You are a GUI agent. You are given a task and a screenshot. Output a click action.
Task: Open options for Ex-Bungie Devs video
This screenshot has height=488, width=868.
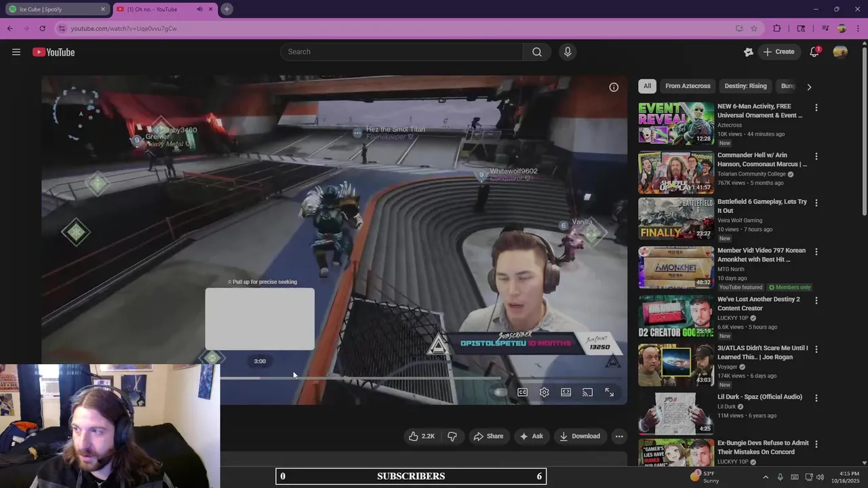pos(816,444)
